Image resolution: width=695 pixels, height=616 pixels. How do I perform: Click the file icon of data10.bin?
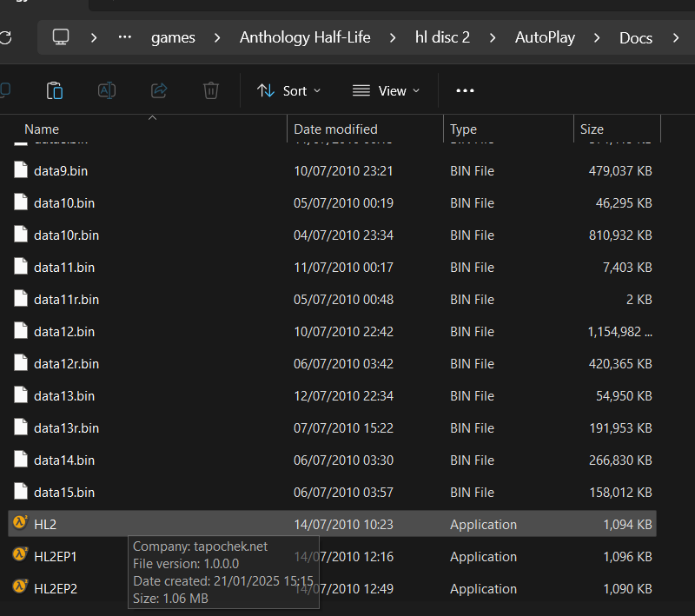tap(20, 202)
